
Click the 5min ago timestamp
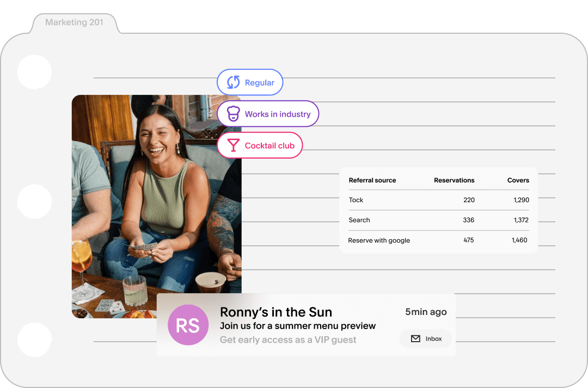(426, 312)
